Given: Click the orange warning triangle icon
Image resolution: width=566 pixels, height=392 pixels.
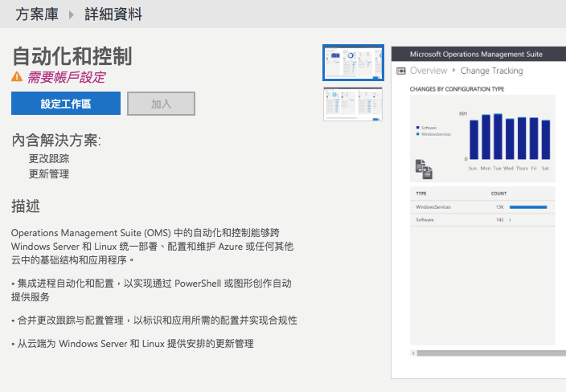Looking at the screenshot, I should tap(17, 76).
